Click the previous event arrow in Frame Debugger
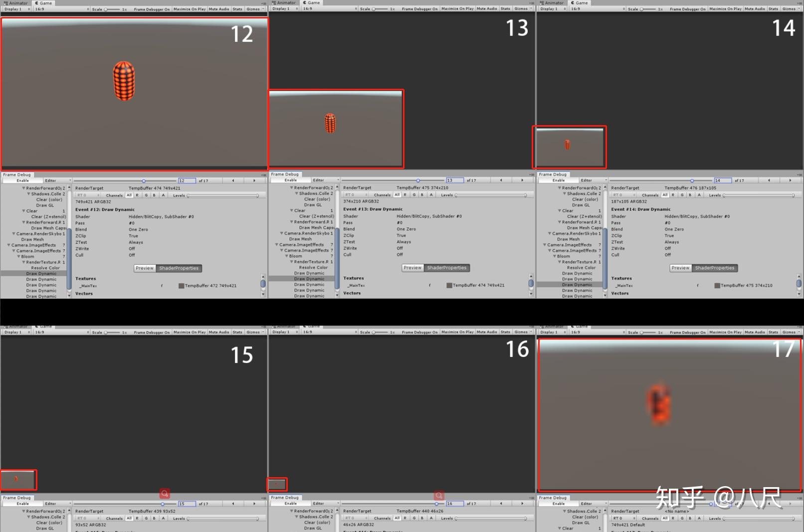804x532 pixels. click(232, 180)
